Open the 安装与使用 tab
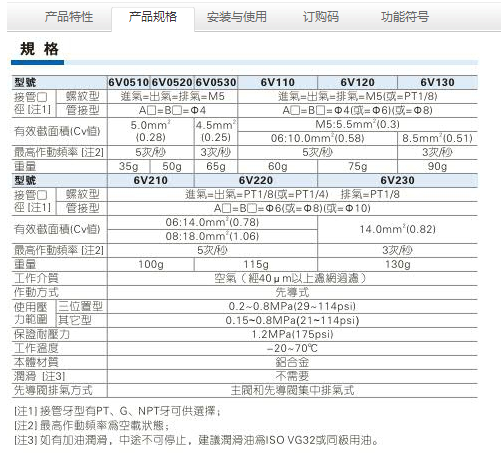This screenshot has width=501, height=454. pyautogui.click(x=237, y=17)
